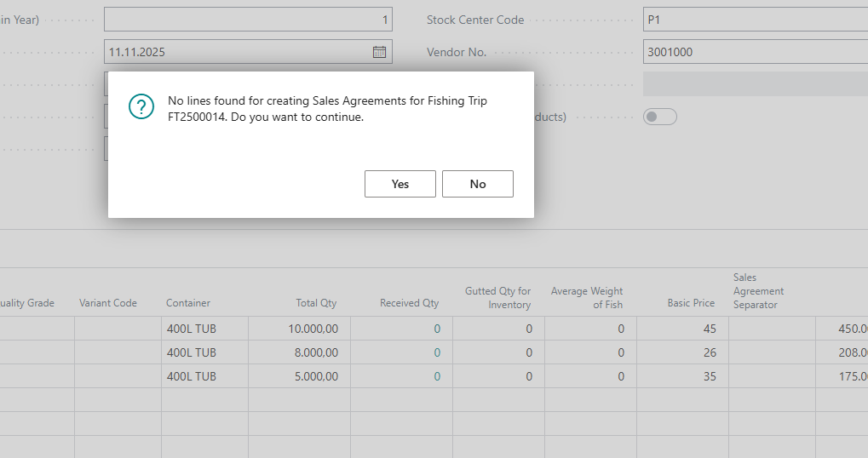Sort by the Total Qty column header
Image resolution: width=868 pixels, height=458 pixels.
316,303
